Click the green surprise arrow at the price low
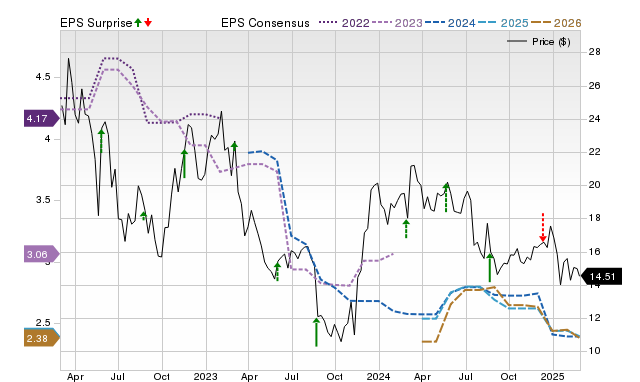Viewport: 640px width, 382px height. pos(316,332)
